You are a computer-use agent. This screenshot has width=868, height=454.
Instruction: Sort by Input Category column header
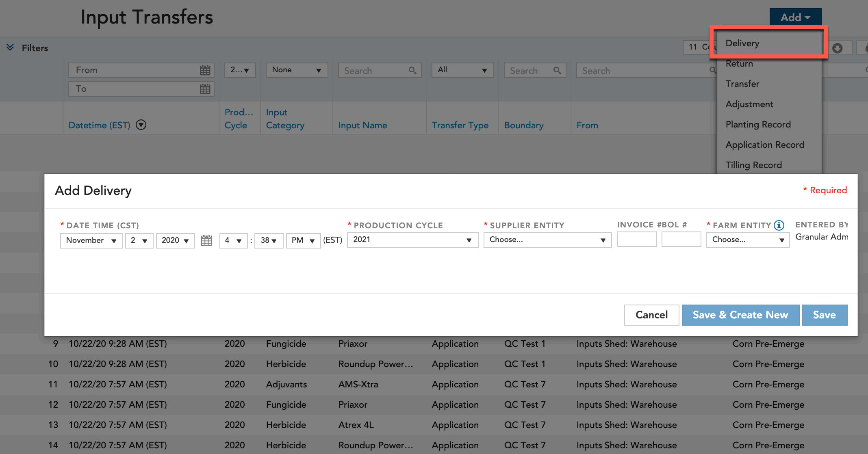(285, 119)
